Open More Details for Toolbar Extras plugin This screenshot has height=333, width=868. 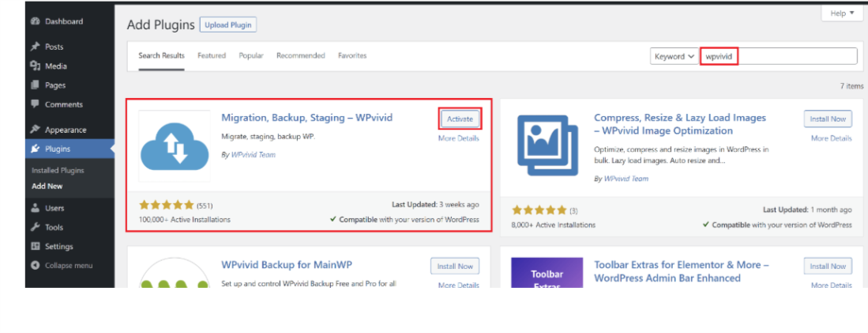click(832, 286)
